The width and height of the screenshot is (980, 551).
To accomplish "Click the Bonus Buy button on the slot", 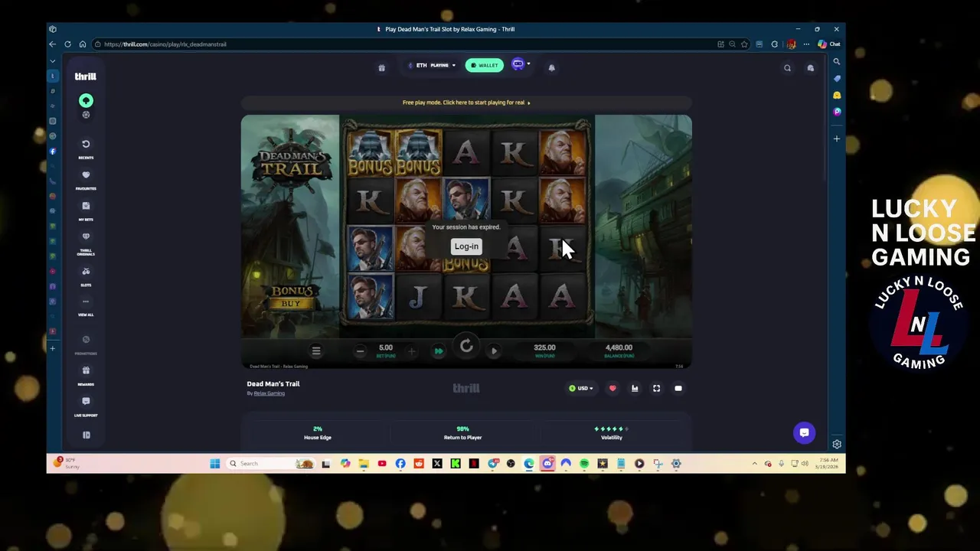I will (291, 297).
